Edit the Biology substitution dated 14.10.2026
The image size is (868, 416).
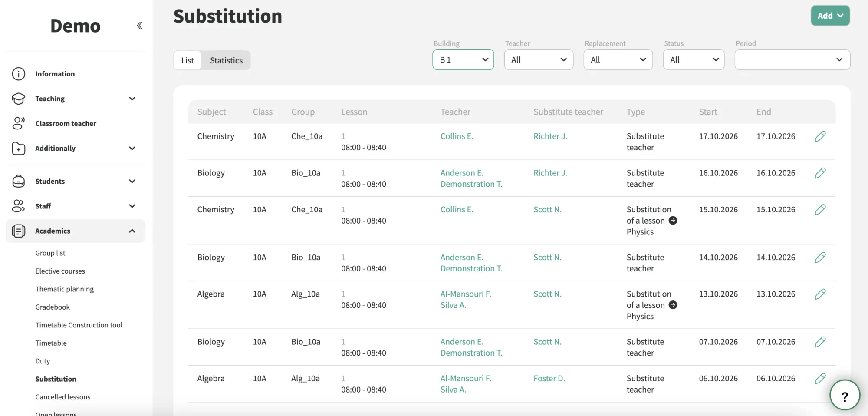click(820, 258)
